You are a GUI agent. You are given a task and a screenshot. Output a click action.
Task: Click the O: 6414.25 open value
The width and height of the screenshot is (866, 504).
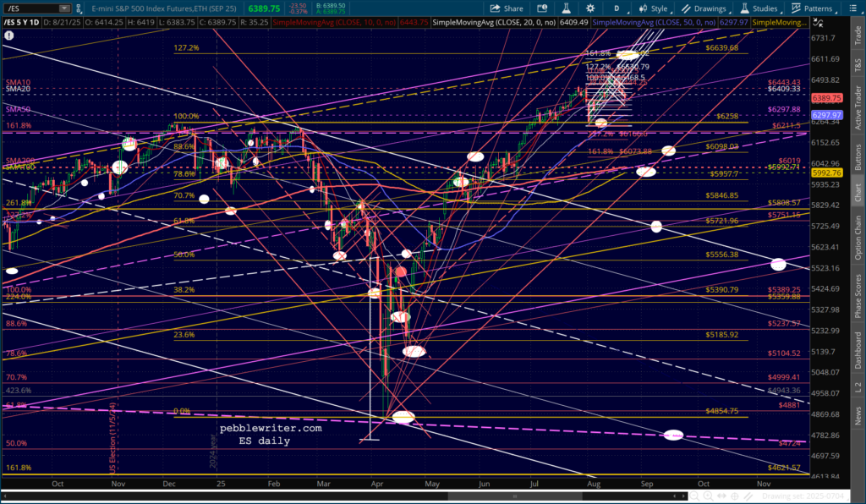coord(104,23)
